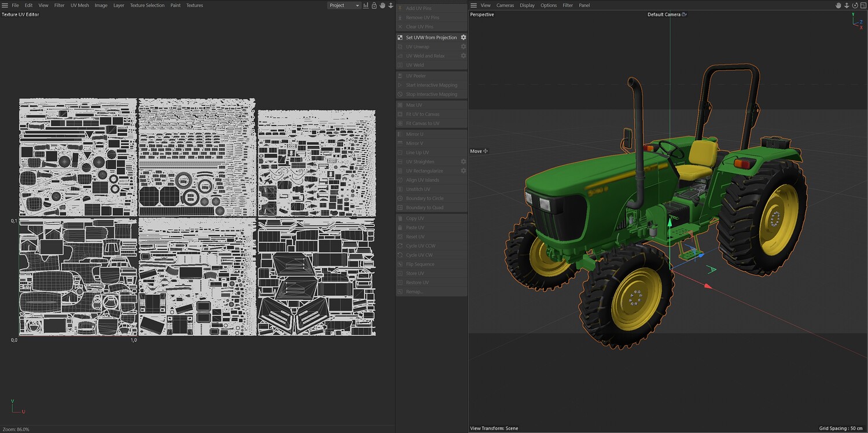Click the Start Interactive Mapping play icon
This screenshot has width=868, height=433.
(x=400, y=85)
